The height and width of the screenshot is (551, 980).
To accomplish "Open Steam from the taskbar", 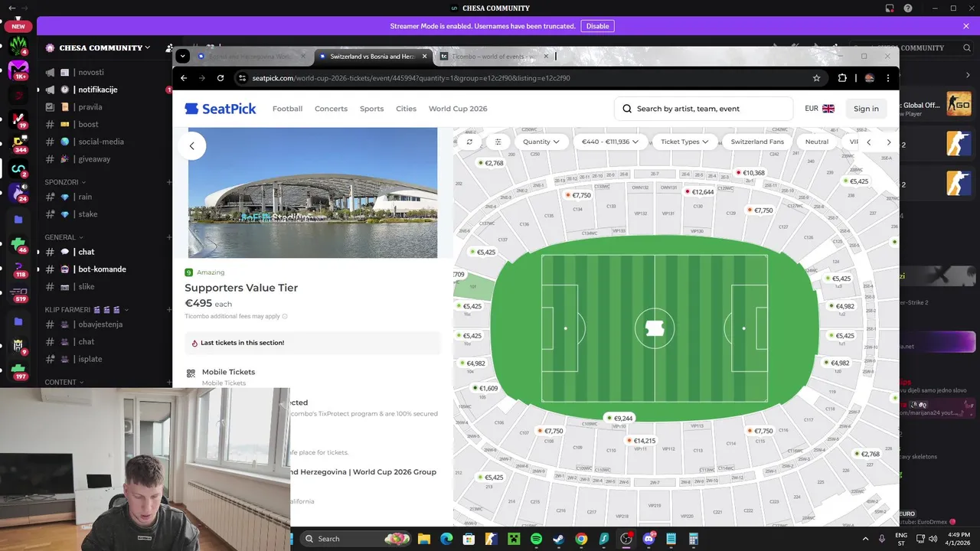I will click(x=558, y=539).
